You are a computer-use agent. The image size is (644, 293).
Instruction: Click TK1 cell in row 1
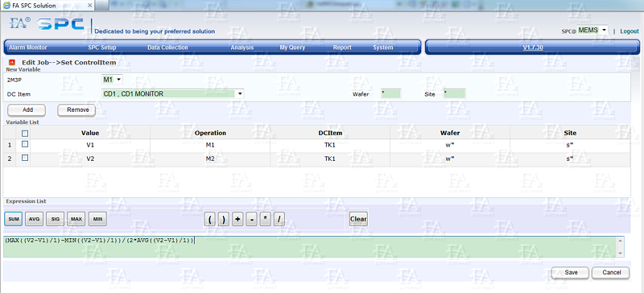330,146
